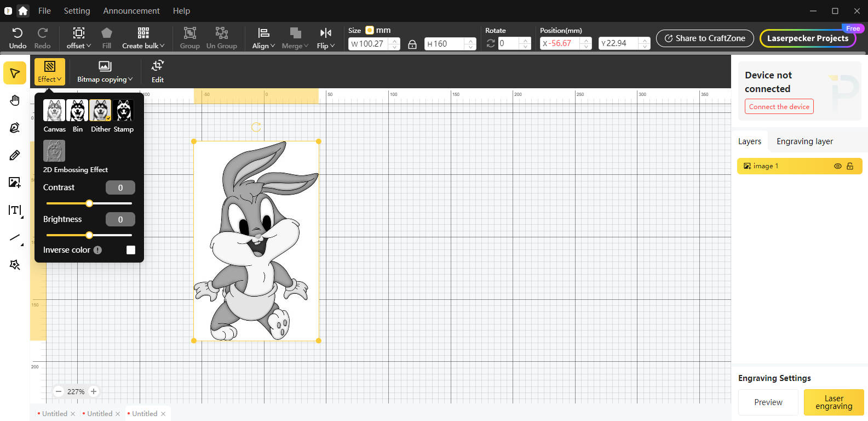Image resolution: width=868 pixels, height=421 pixels.
Task: Toggle the mm unit radio button
Action: tap(370, 30)
